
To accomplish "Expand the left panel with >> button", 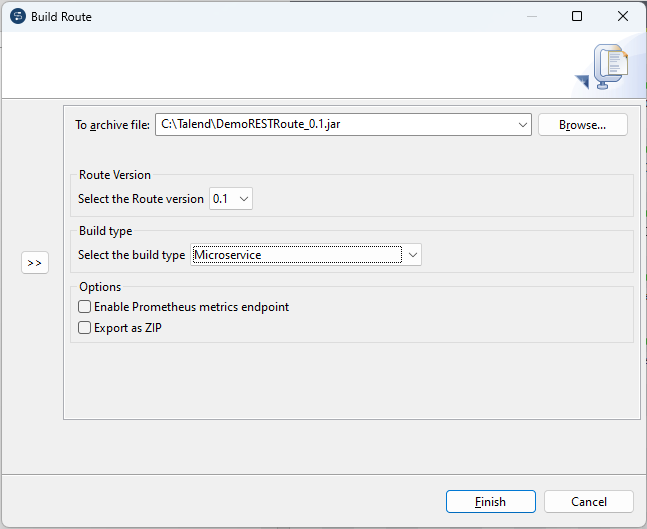I will tap(35, 263).
